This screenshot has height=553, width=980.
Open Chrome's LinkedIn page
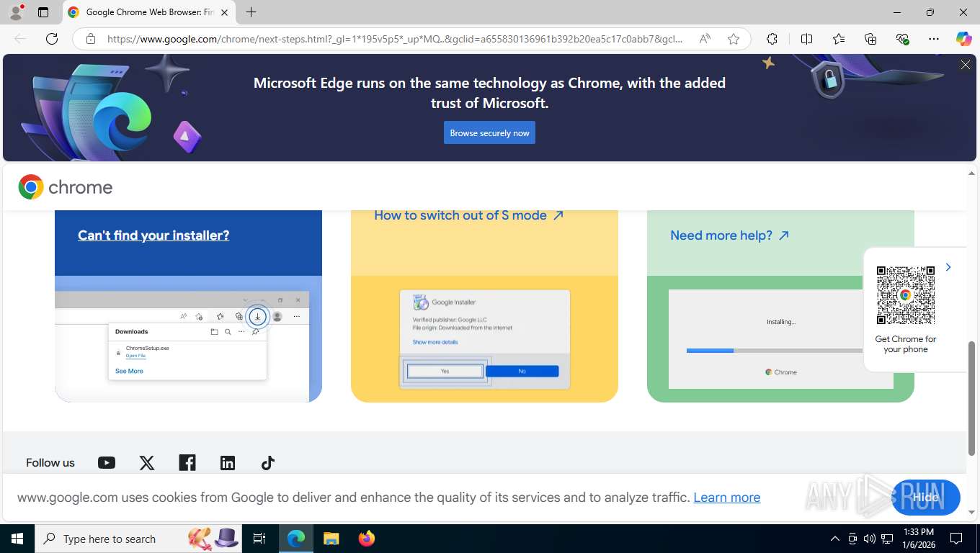tap(228, 463)
